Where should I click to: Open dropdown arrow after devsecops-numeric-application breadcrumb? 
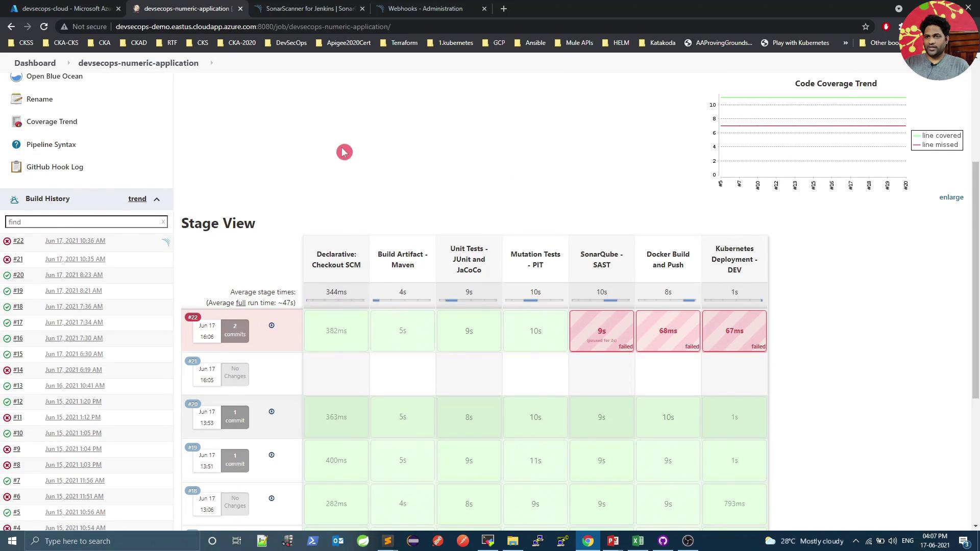pos(211,63)
